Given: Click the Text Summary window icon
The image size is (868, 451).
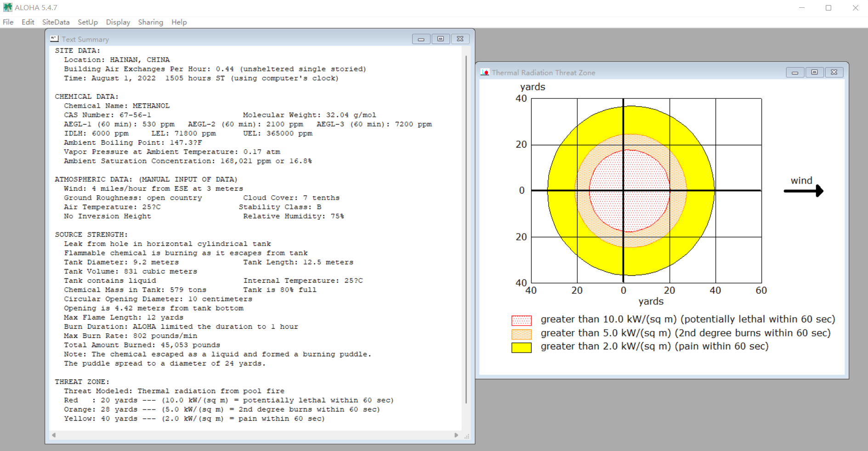Looking at the screenshot, I should (x=55, y=39).
